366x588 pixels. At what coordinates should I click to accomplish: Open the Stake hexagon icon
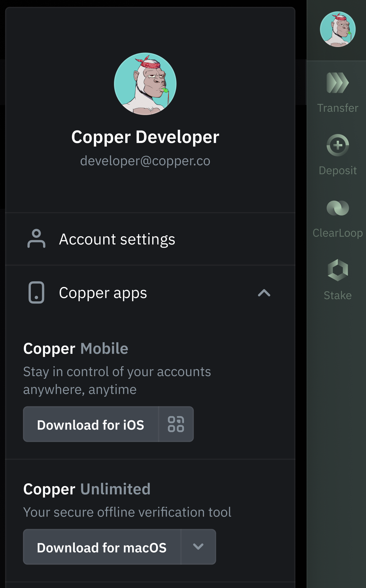point(338,270)
